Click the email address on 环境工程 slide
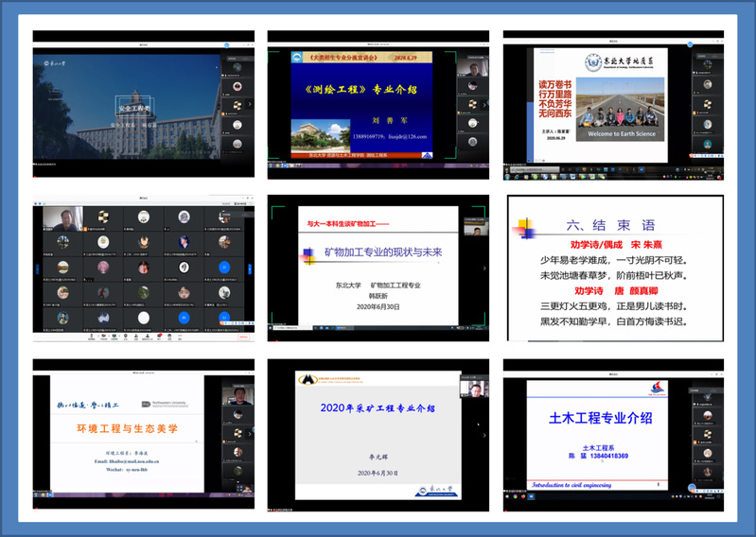 [x=132, y=461]
